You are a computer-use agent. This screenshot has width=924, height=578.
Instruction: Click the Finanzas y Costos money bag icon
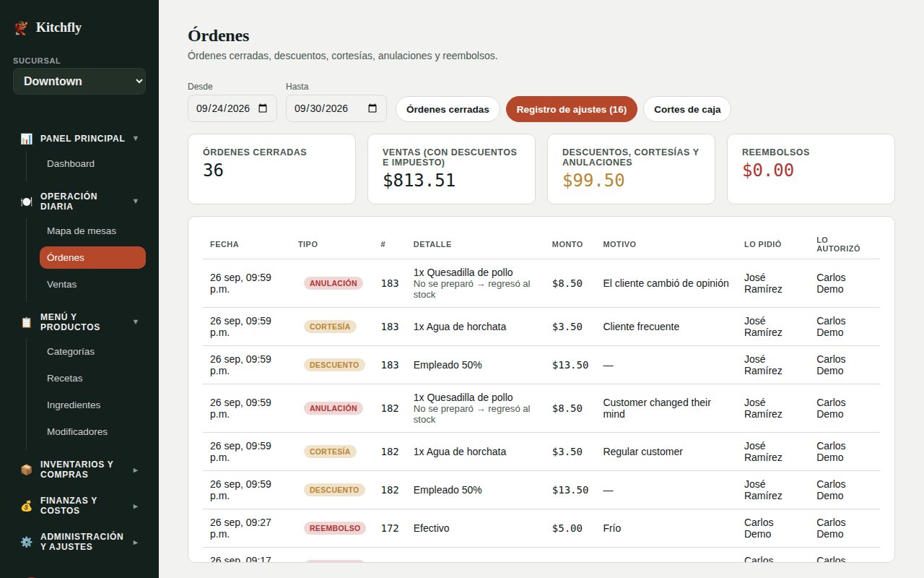pyautogui.click(x=27, y=506)
